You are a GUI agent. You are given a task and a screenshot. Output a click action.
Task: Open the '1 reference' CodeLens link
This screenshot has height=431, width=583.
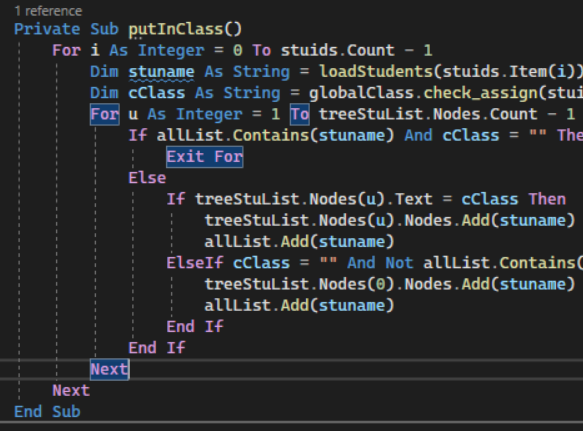click(48, 11)
